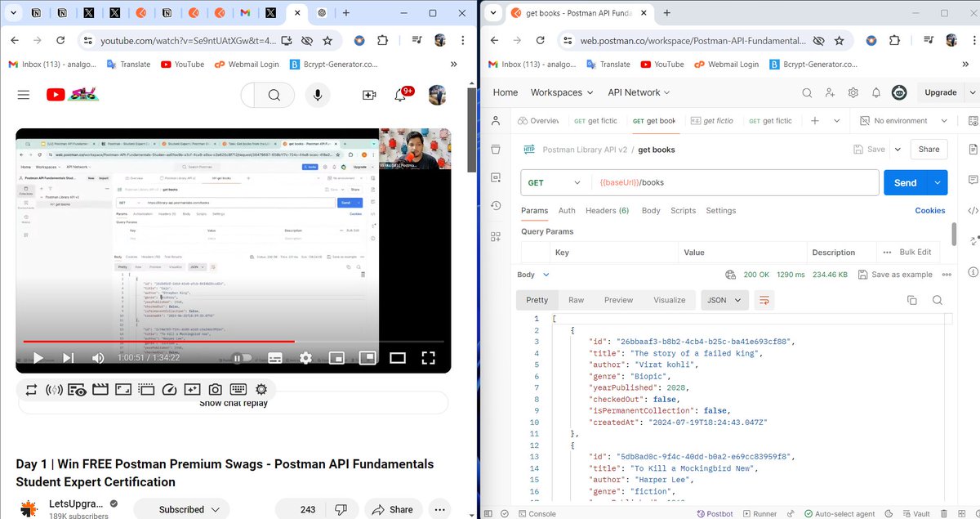Screen dimensions: 980x519
Task: Open the clapperboard cinema mode icon
Action: [100, 390]
